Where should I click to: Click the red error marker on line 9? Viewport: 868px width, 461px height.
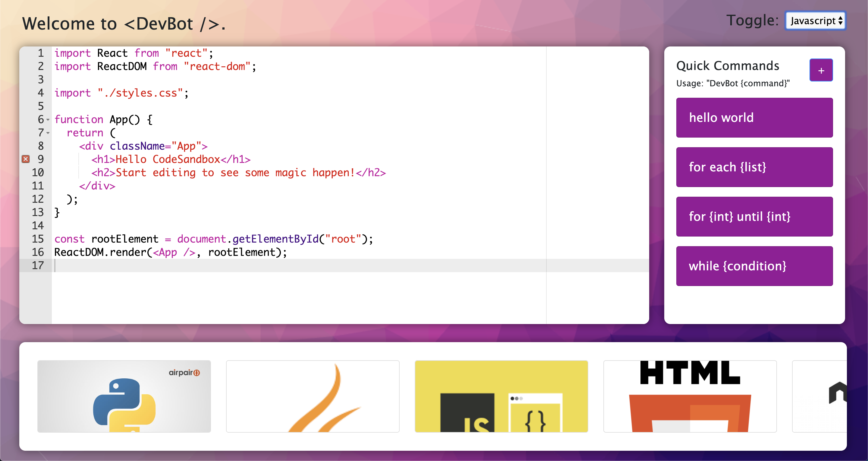(x=26, y=159)
